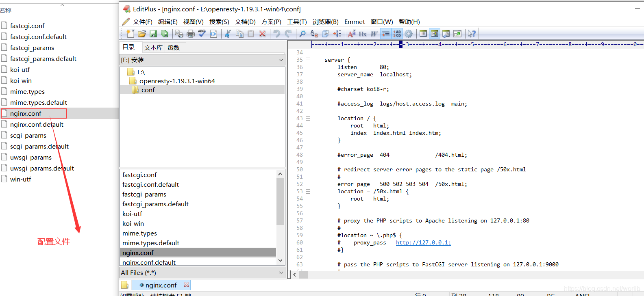Open the 视图(V) menu
This screenshot has height=296, width=644.
click(x=193, y=22)
